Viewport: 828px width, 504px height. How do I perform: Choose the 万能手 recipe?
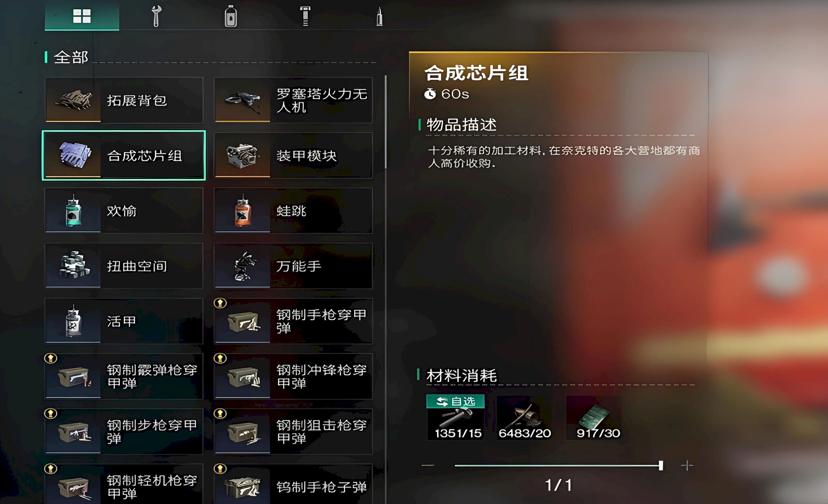pos(293,266)
